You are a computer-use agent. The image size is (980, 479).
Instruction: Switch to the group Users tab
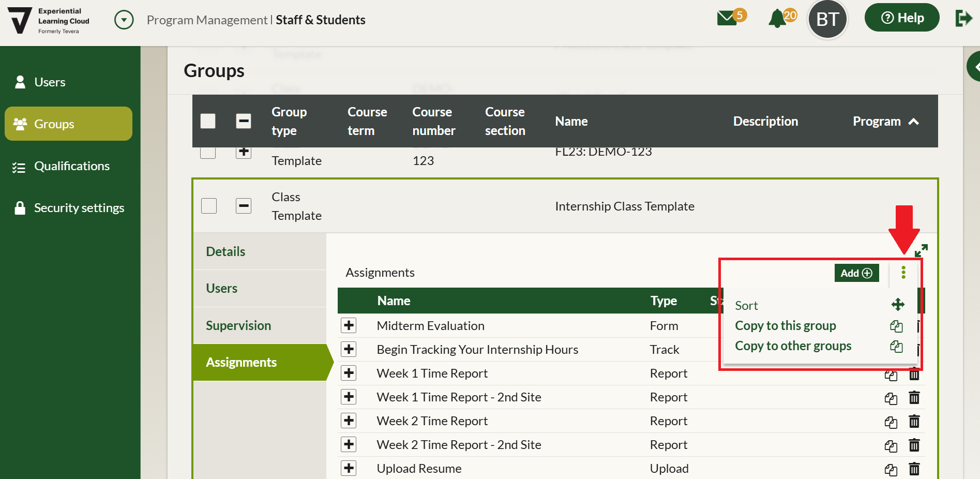pos(260,288)
